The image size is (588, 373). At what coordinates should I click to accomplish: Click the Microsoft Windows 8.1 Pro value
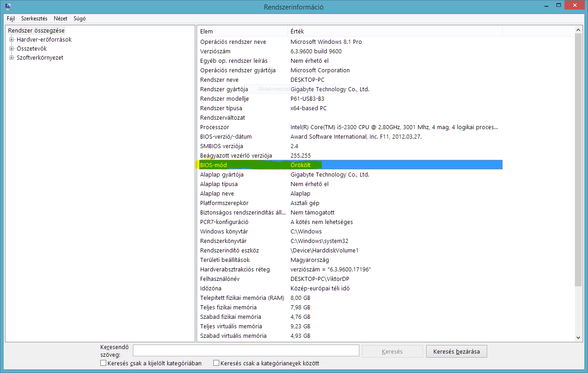(x=326, y=42)
